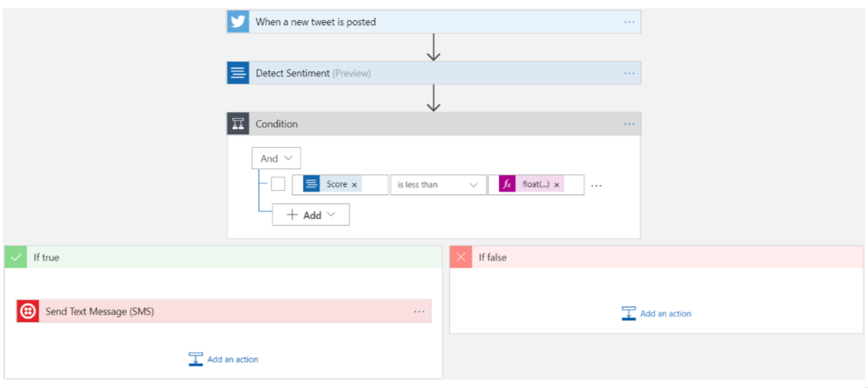Tick the condition row checkbox

click(278, 184)
